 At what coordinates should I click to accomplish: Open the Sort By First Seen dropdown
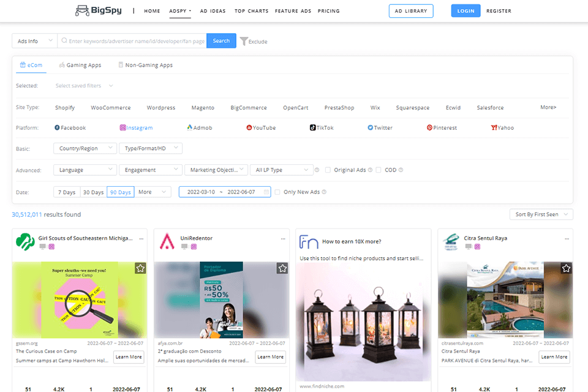tap(541, 214)
